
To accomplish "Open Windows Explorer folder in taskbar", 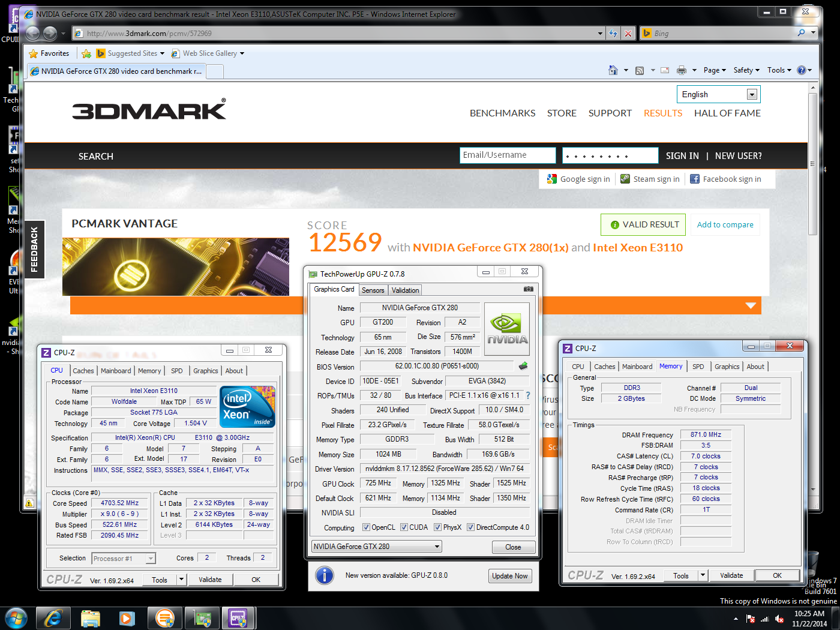I will click(x=91, y=618).
